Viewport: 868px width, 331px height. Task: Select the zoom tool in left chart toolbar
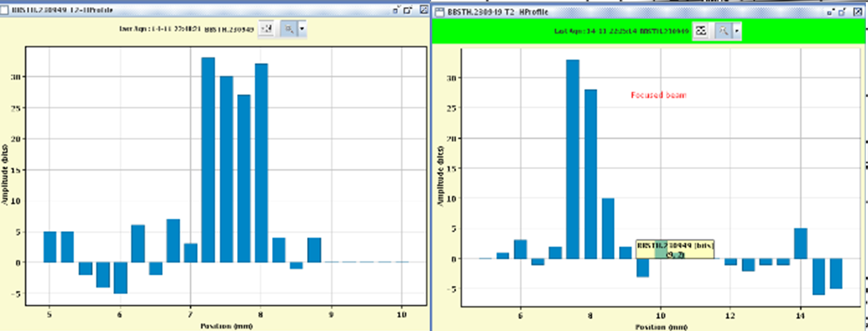(290, 29)
